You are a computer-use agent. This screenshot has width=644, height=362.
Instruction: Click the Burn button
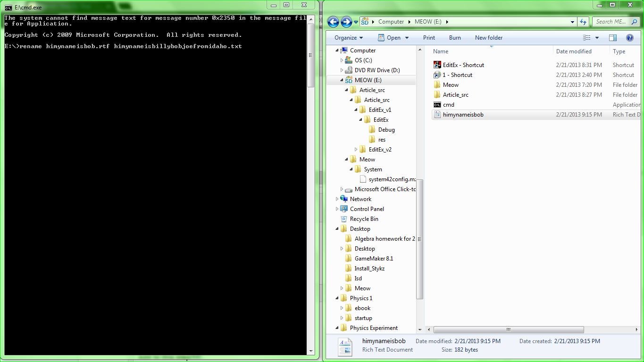point(454,38)
